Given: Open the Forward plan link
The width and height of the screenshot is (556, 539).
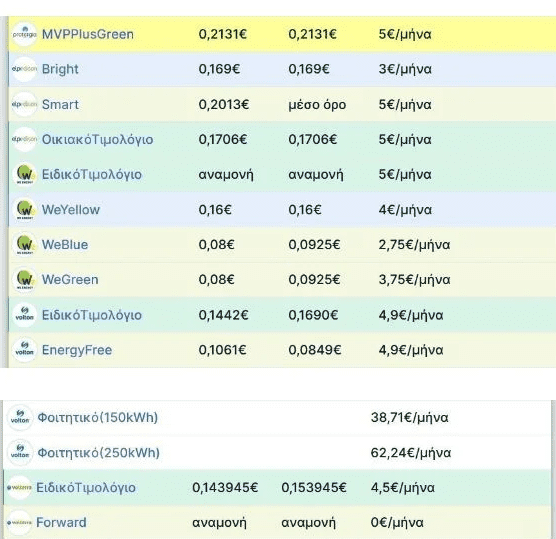Looking at the screenshot, I should 61,523.
